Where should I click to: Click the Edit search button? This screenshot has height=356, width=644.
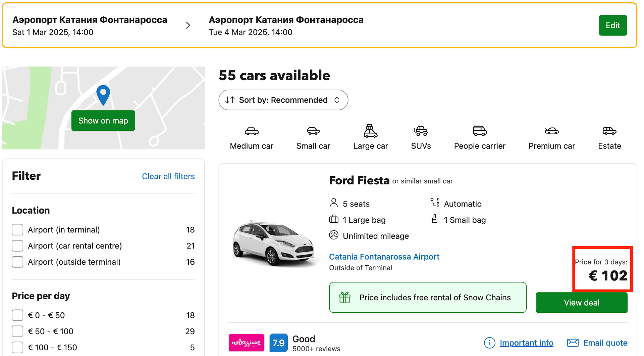click(x=613, y=25)
